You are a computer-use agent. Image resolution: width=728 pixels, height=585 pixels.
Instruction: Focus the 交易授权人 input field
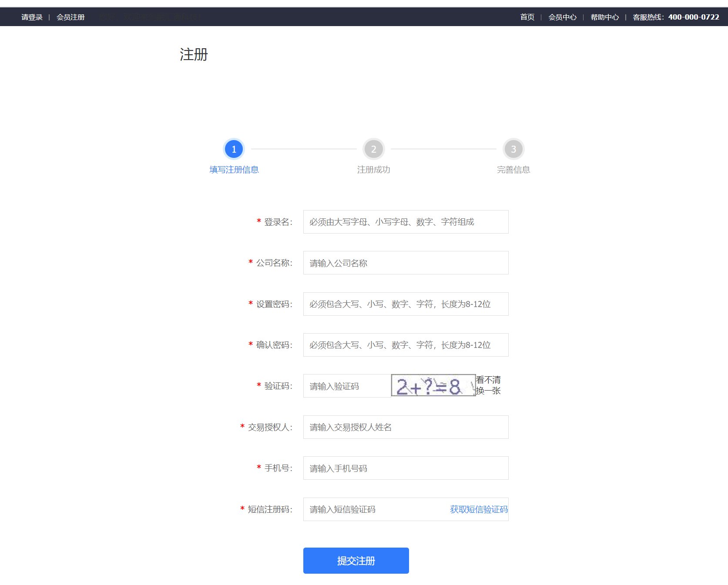[x=406, y=427]
